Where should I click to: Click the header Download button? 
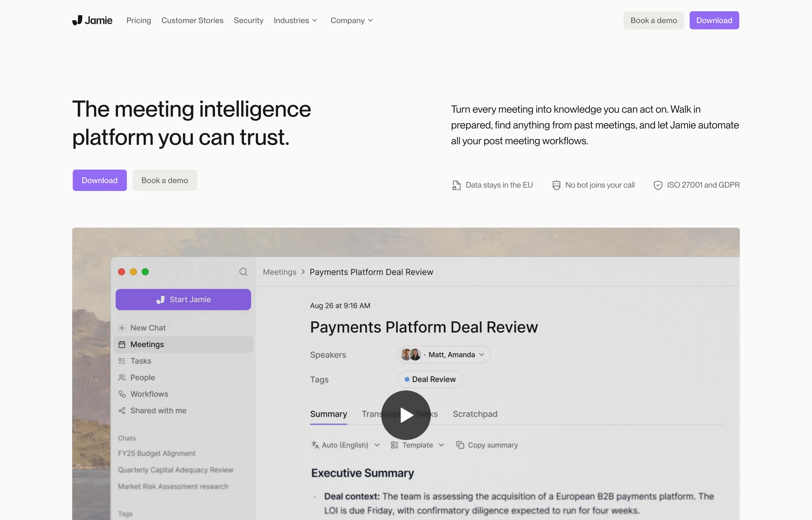coord(714,20)
